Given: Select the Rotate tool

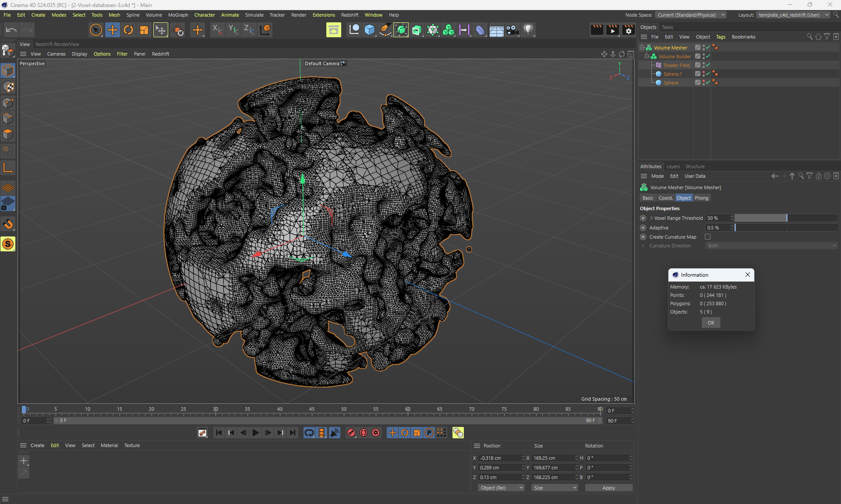Looking at the screenshot, I should coord(128,30).
